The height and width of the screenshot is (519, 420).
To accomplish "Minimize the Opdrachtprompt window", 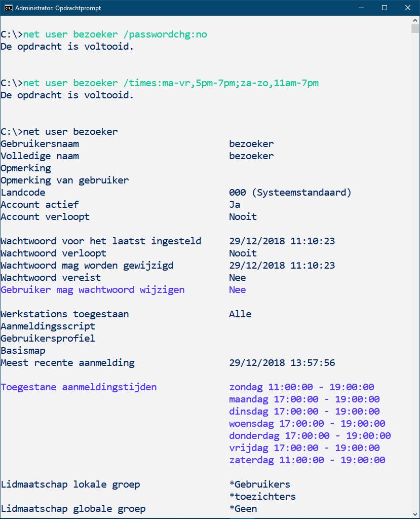I will point(362,8).
